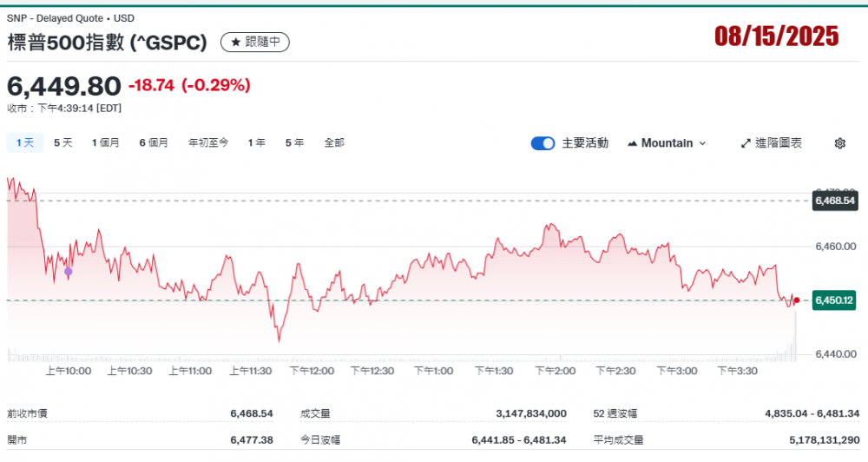Select the 1天 time range
This screenshot has height=462, width=868.
tap(24, 142)
